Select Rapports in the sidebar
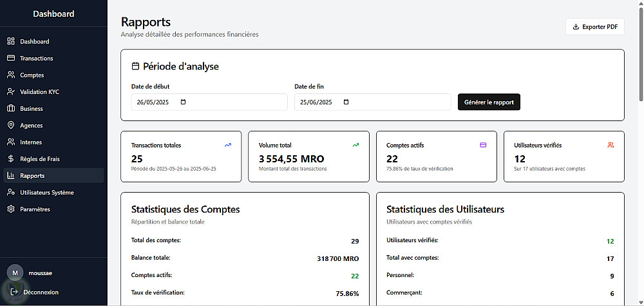Image resolution: width=644 pixels, height=306 pixels. pyautogui.click(x=32, y=176)
